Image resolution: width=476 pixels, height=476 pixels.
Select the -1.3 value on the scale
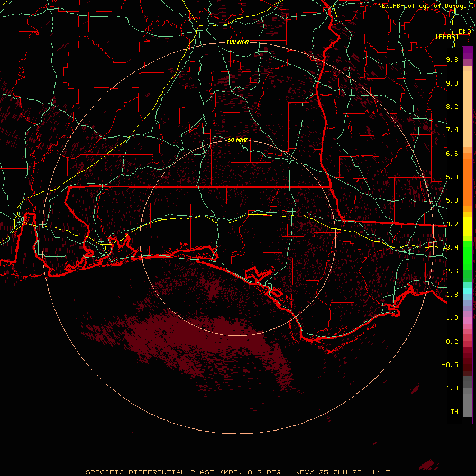pos(450,388)
